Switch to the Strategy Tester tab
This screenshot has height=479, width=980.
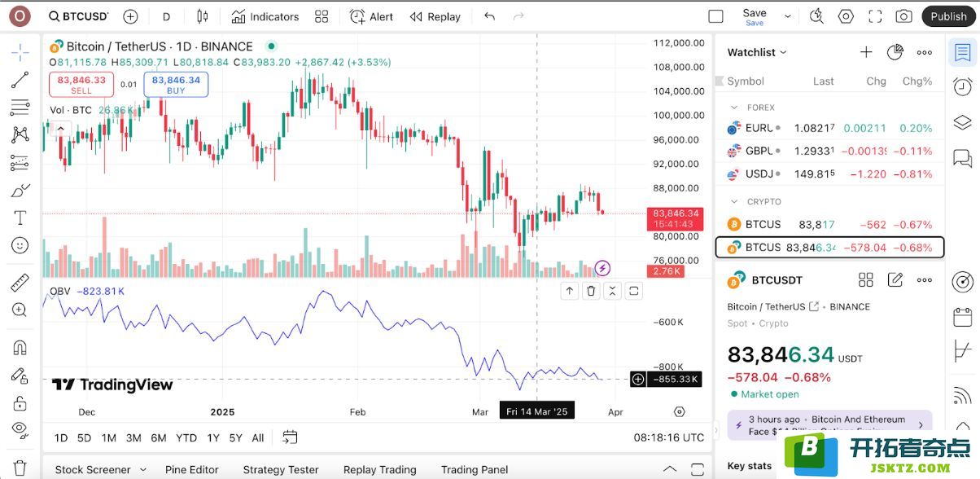(281, 469)
